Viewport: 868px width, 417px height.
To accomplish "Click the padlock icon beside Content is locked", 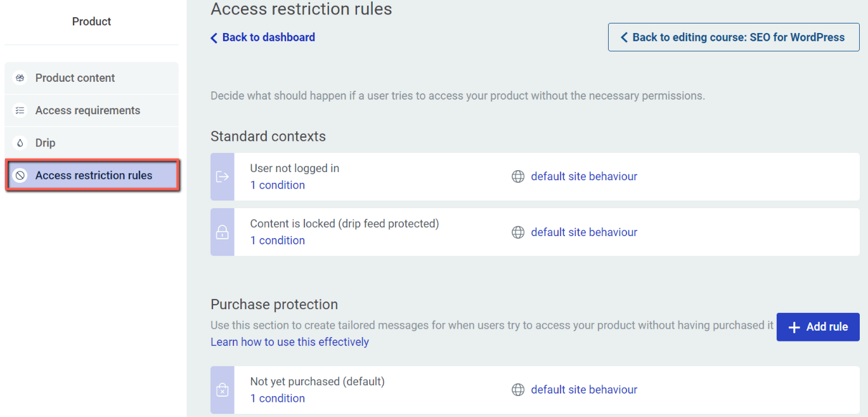I will [x=223, y=232].
